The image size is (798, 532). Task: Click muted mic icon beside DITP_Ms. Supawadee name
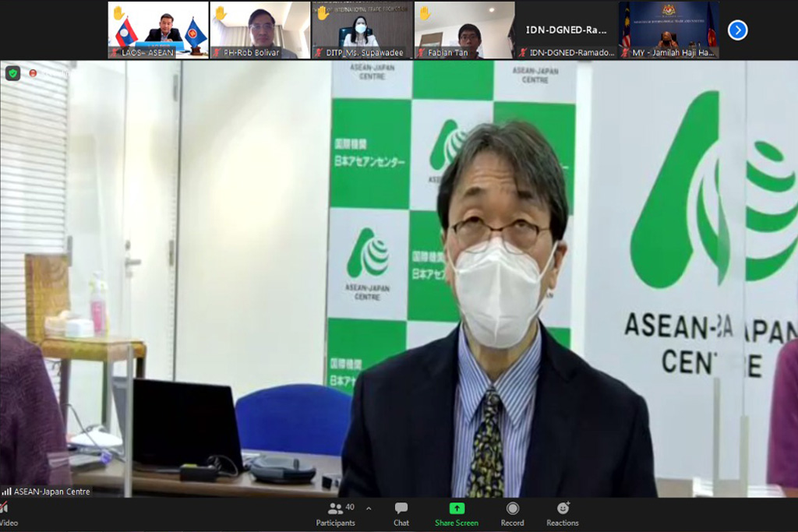(319, 52)
